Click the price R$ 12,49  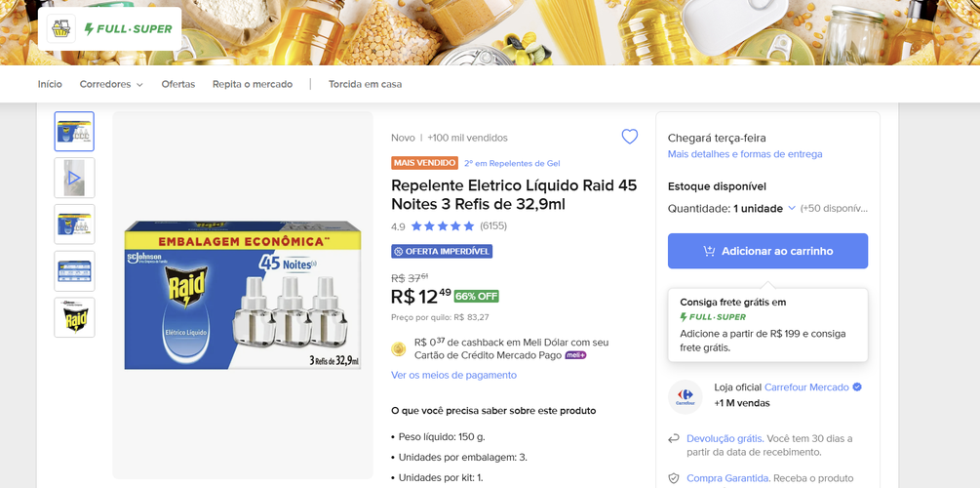point(420,296)
